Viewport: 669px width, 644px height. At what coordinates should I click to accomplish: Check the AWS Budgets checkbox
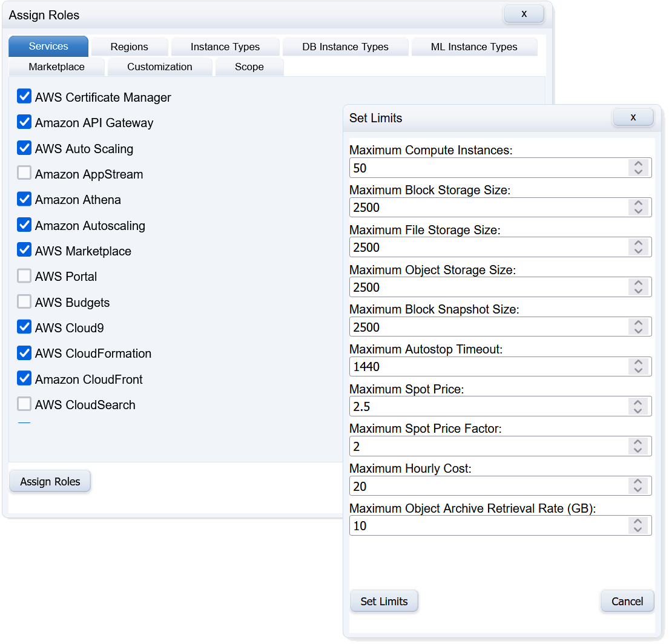pyautogui.click(x=24, y=302)
